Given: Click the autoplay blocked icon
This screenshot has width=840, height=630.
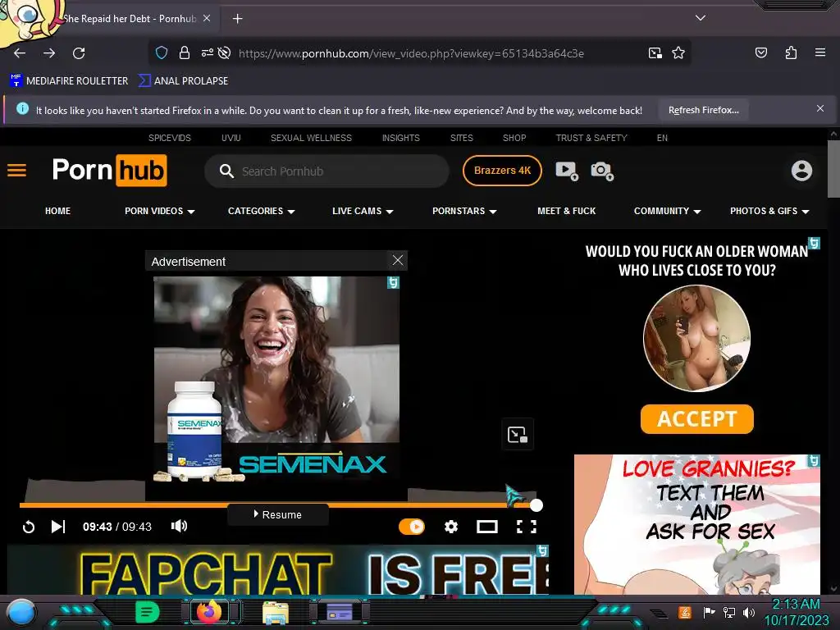Looking at the screenshot, I should [225, 52].
